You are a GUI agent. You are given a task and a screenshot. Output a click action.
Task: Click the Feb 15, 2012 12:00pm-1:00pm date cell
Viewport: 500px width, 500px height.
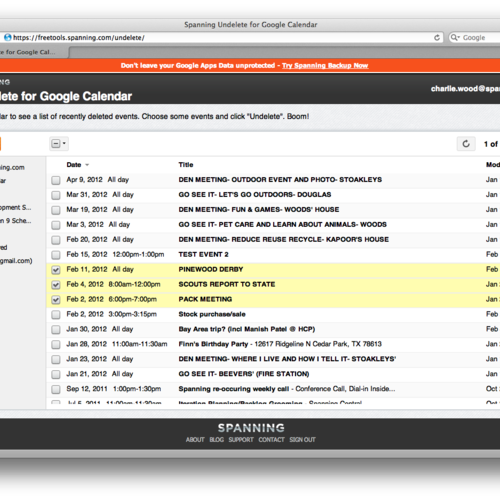(x=115, y=254)
